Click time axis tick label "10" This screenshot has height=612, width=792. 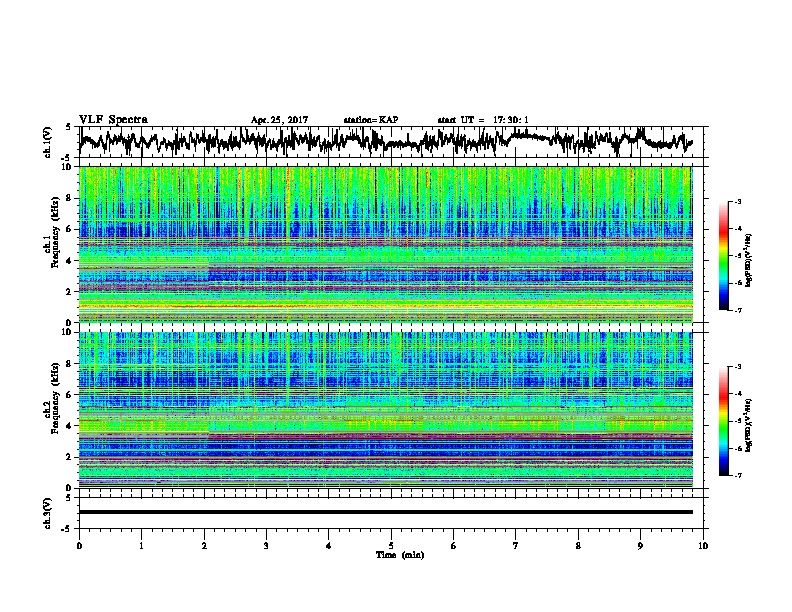coord(703,546)
